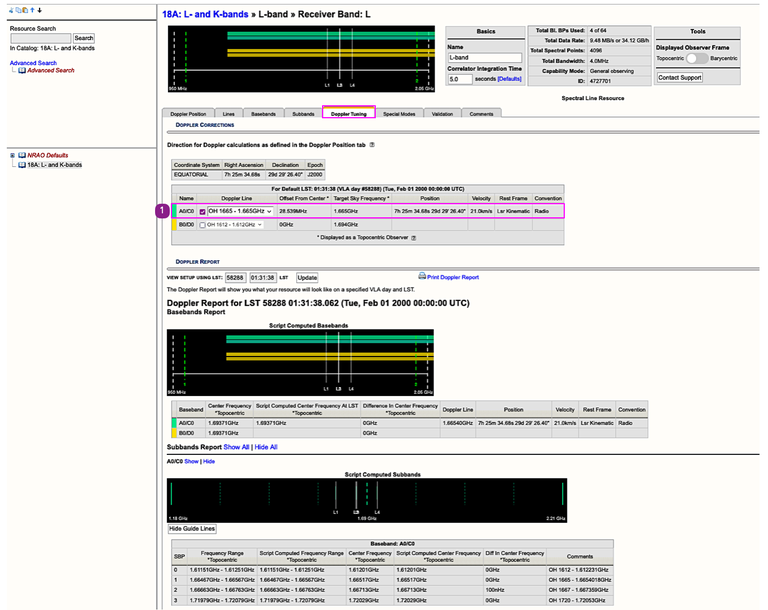Uncheck the A0/C0 Doppler line checkbox

(202, 211)
